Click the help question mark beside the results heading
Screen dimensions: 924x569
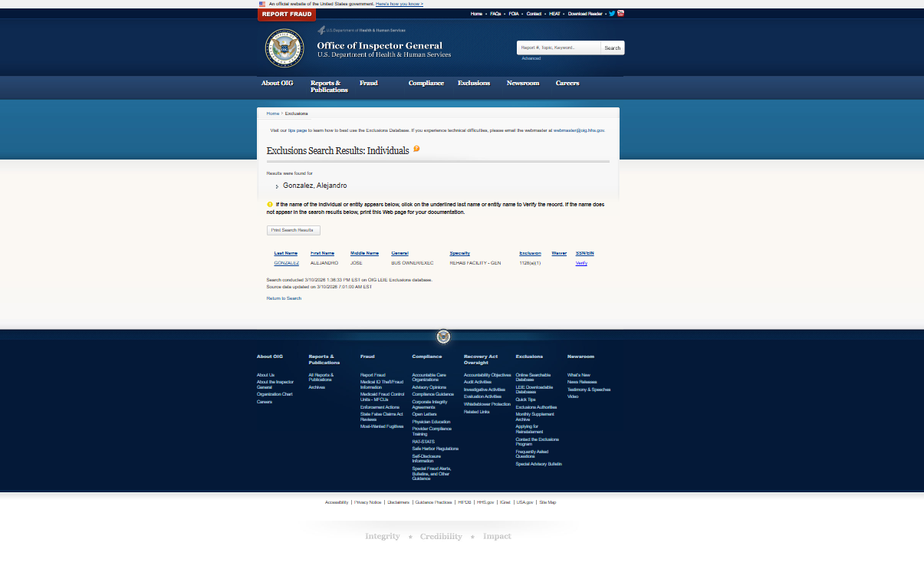tap(416, 150)
